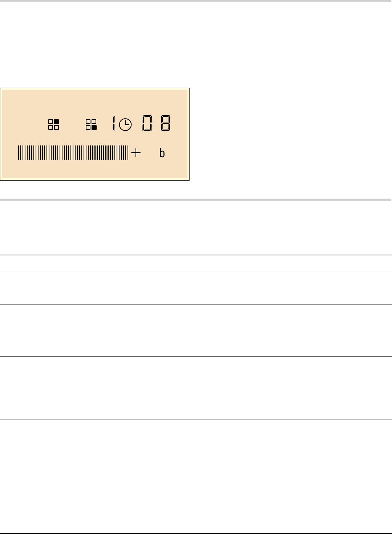Click the gray divider bar above the panel
392x534 pixels.
point(196,1)
